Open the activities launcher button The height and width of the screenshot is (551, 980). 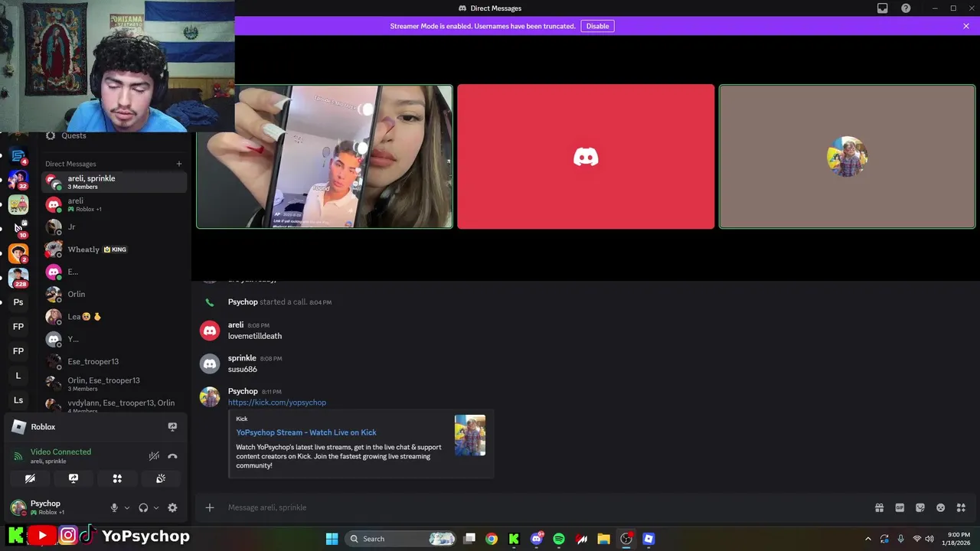click(117, 478)
